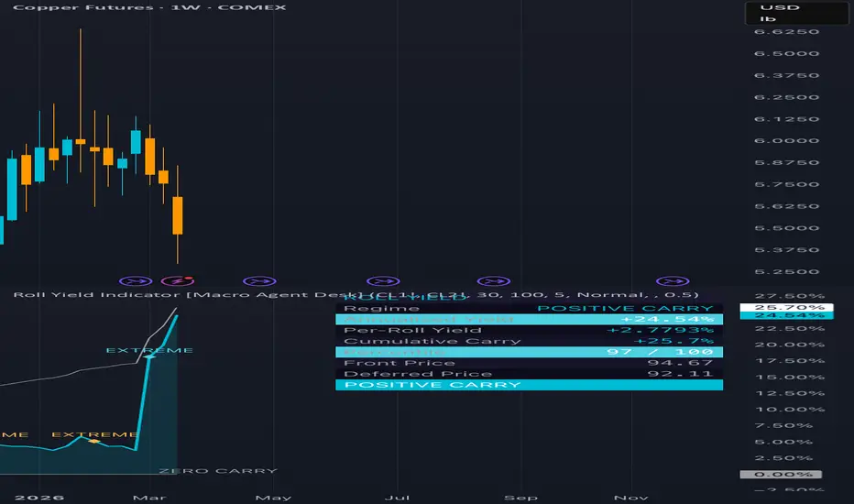Screen dimensions: 854x504
Task: Click the 2026 label on time axis
Action: (39, 498)
